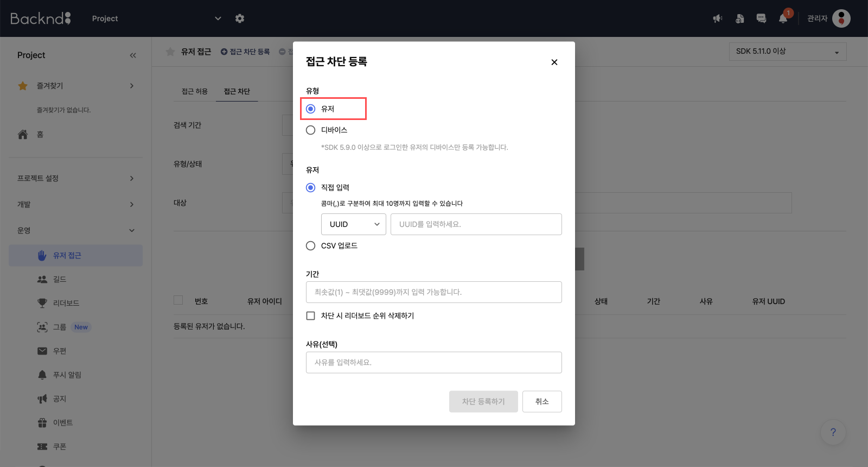Screen dimensions: 868x467
Task: Focus the 사유를 입력하세요 reason field
Action: click(x=434, y=362)
